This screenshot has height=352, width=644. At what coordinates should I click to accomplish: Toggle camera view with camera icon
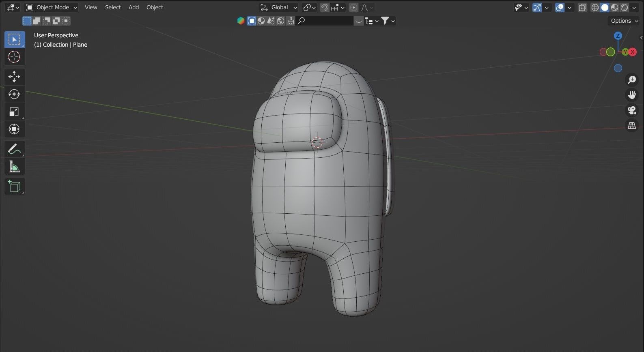click(632, 110)
